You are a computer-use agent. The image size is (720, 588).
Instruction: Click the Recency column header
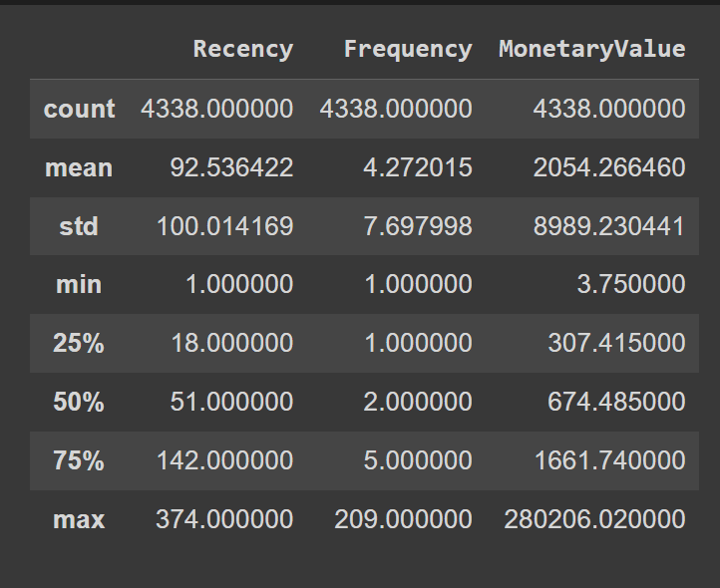[243, 49]
